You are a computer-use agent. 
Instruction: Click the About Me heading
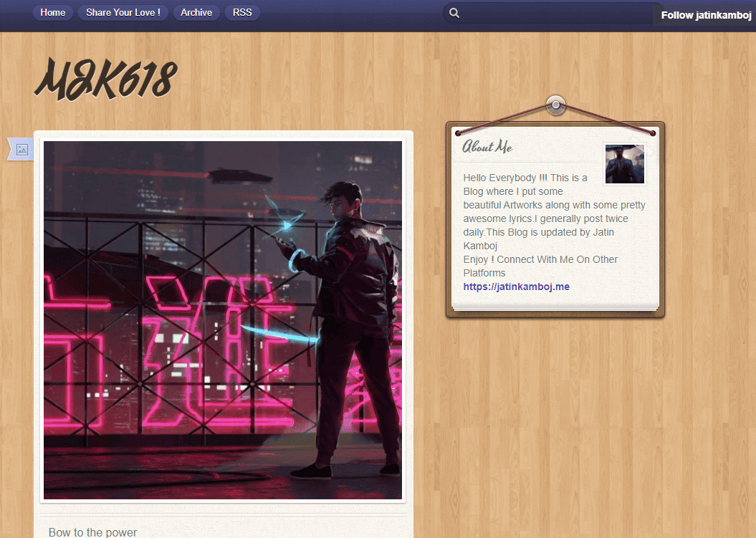[487, 147]
